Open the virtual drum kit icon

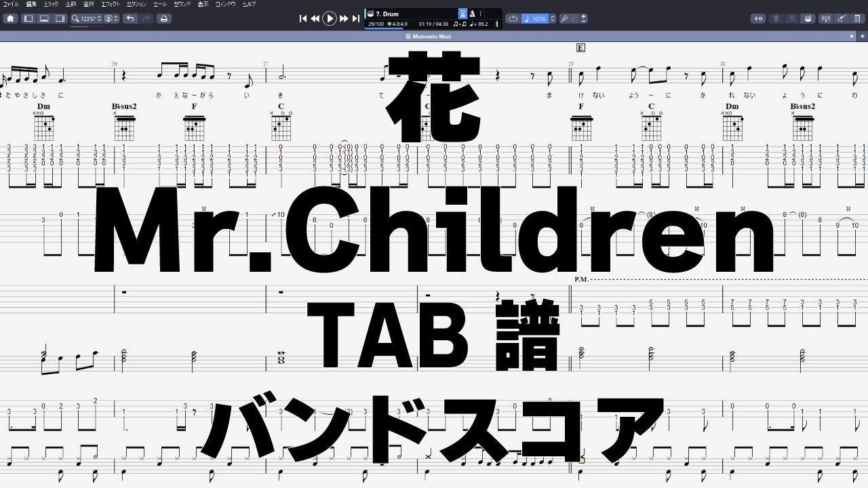pos(807,18)
